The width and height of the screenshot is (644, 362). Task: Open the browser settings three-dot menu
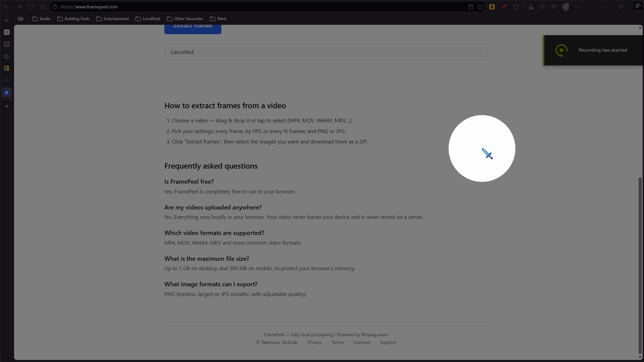[x=578, y=7]
